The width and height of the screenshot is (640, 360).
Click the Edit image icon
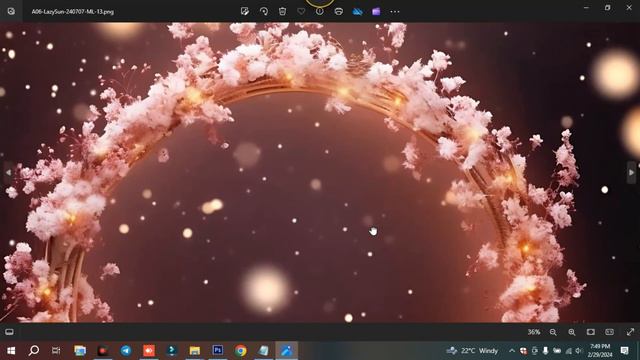(x=245, y=11)
